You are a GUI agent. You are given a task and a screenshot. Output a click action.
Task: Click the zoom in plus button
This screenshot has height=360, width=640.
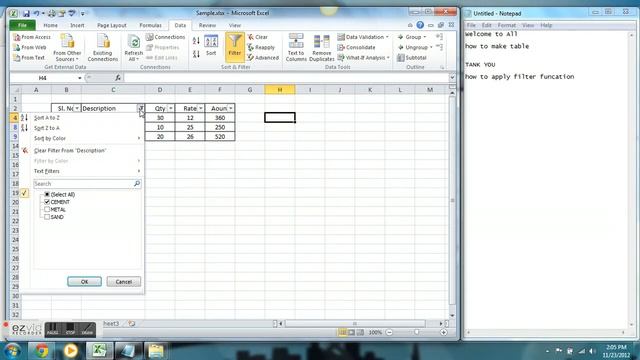tap(444, 333)
